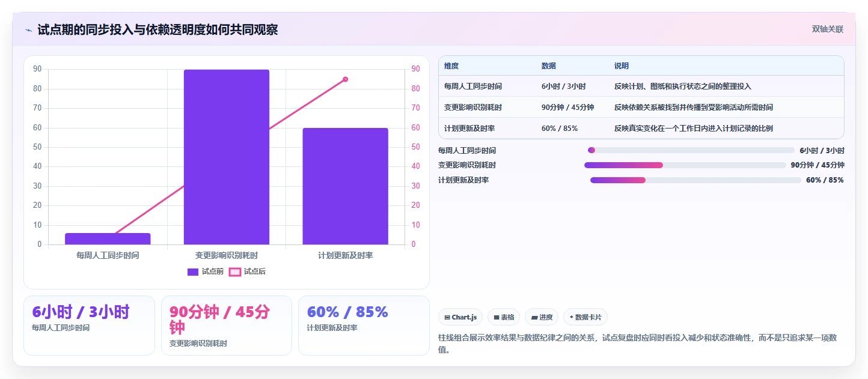Screen dimensions: 868x379
Task: Click the 数据 table column header
Action: pos(549,66)
